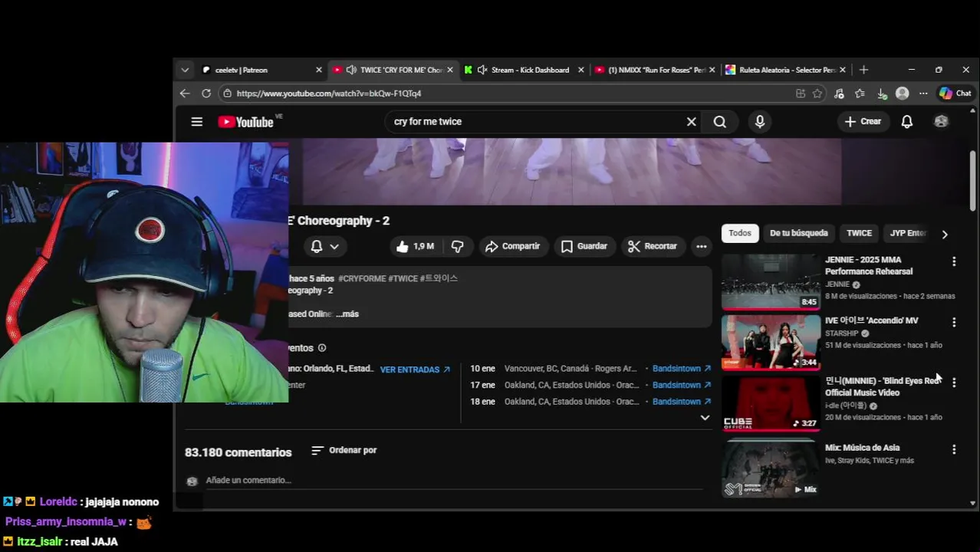Switch to Ruleta Aleatoria tab
The height and width of the screenshot is (552, 980).
[785, 70]
